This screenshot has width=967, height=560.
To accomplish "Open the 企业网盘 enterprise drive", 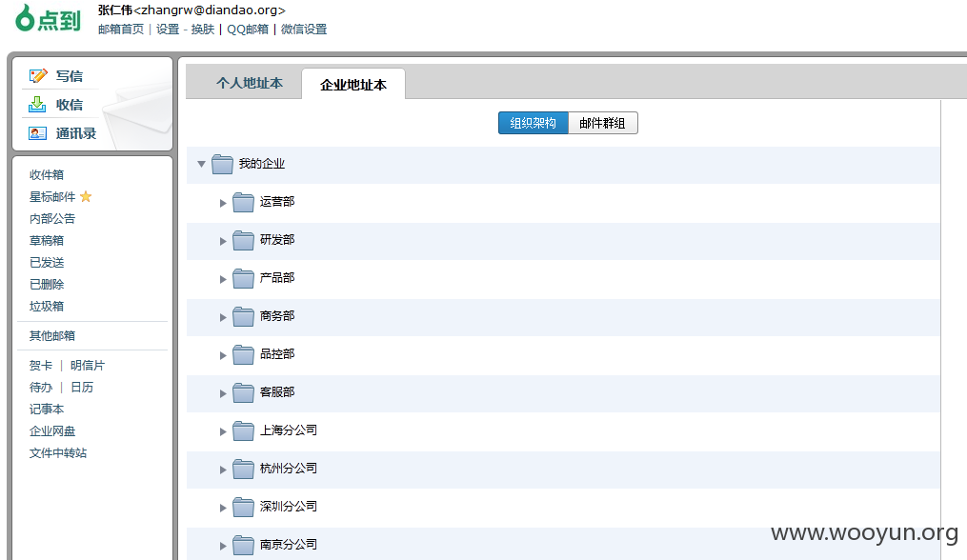I will tap(52, 431).
